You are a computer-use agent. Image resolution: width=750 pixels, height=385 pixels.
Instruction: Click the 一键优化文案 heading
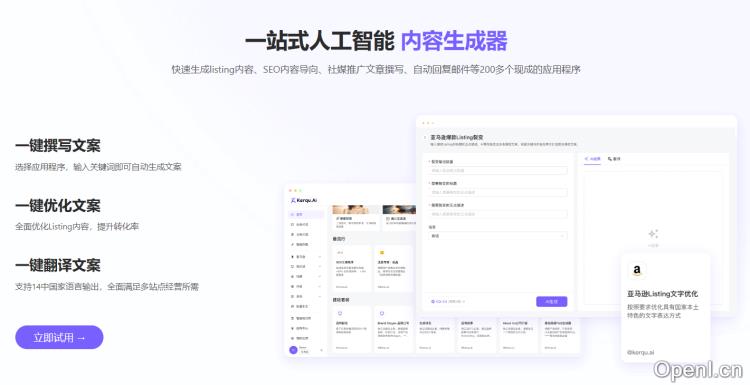58,206
